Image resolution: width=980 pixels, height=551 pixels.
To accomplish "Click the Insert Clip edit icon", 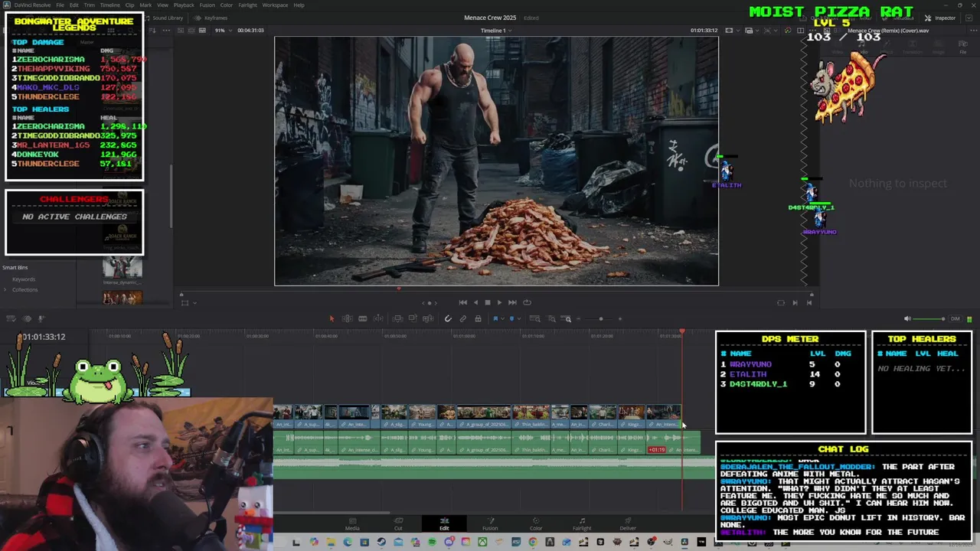I will click(x=397, y=319).
